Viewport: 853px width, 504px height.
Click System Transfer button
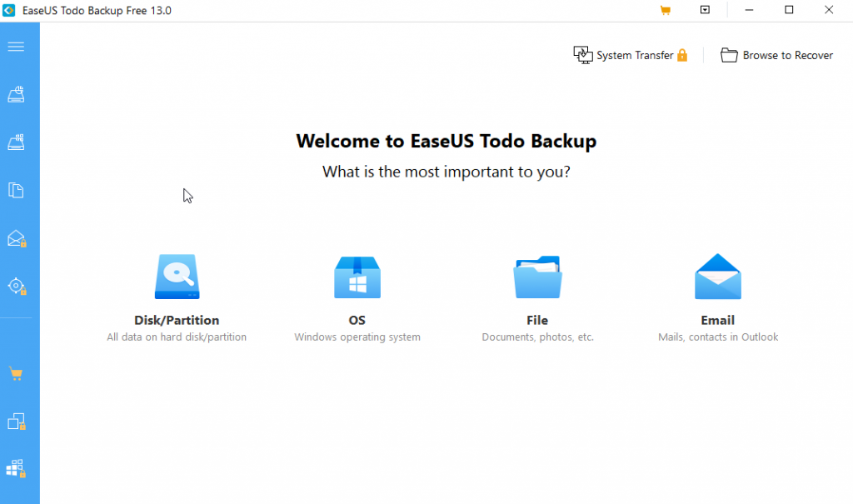click(x=631, y=55)
